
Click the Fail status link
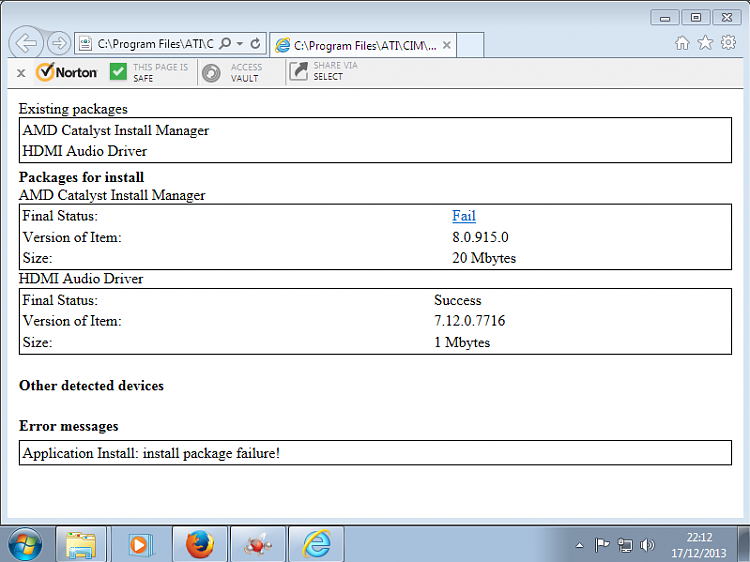point(463,216)
